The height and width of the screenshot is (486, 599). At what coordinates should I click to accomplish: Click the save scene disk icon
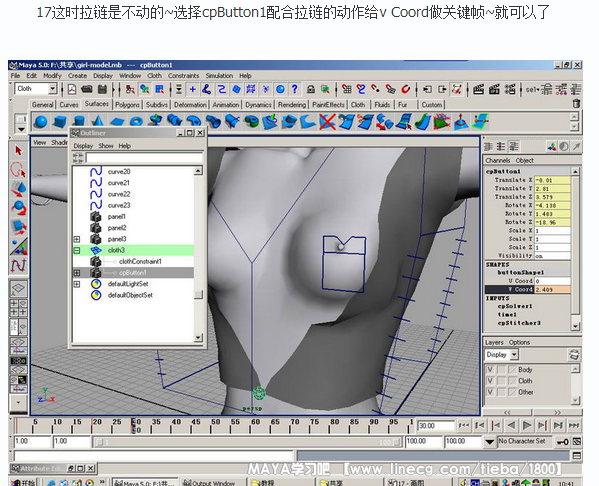(102, 89)
